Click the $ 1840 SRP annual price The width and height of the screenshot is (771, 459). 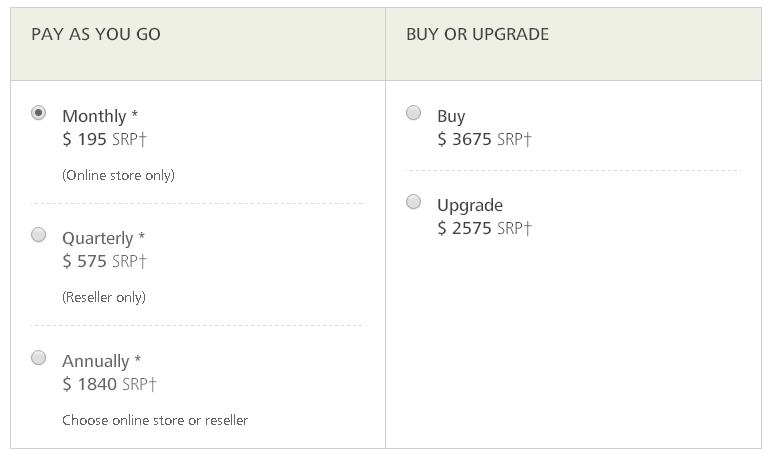[x=109, y=384]
